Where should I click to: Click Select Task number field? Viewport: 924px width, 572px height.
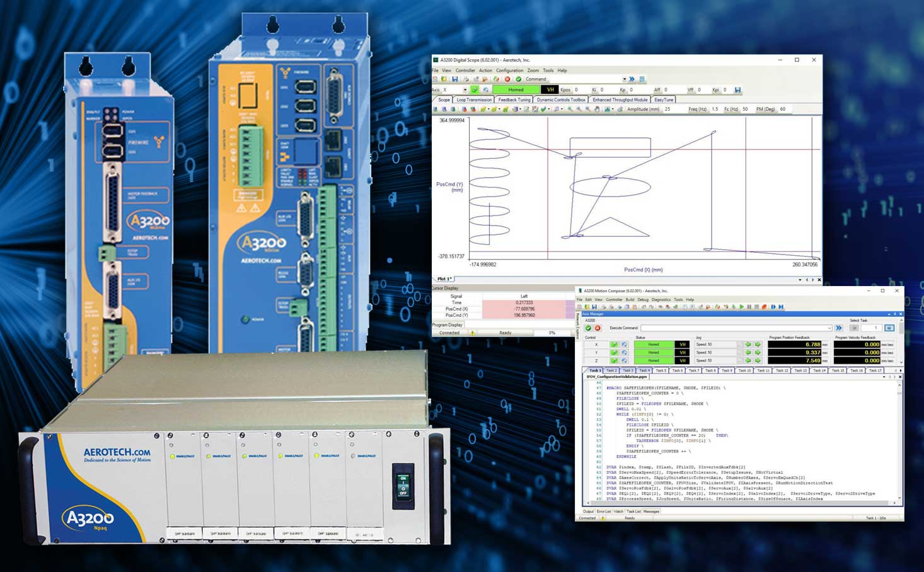click(x=872, y=328)
